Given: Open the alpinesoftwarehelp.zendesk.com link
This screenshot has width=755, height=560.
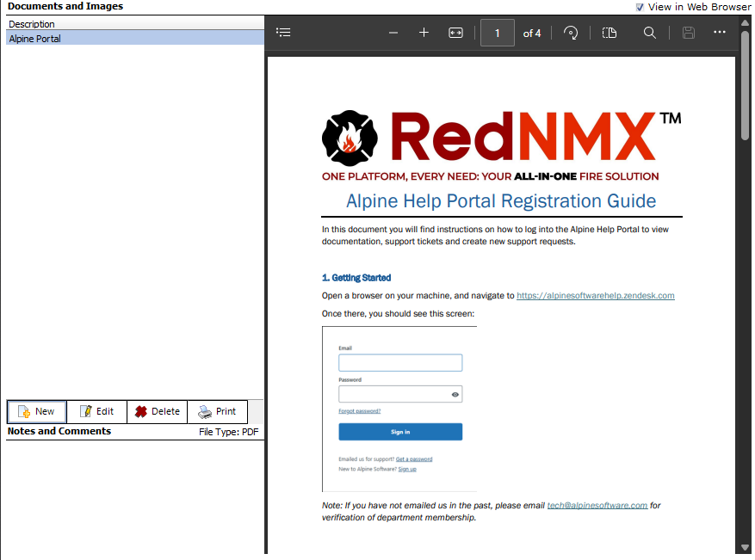Looking at the screenshot, I should (595, 295).
